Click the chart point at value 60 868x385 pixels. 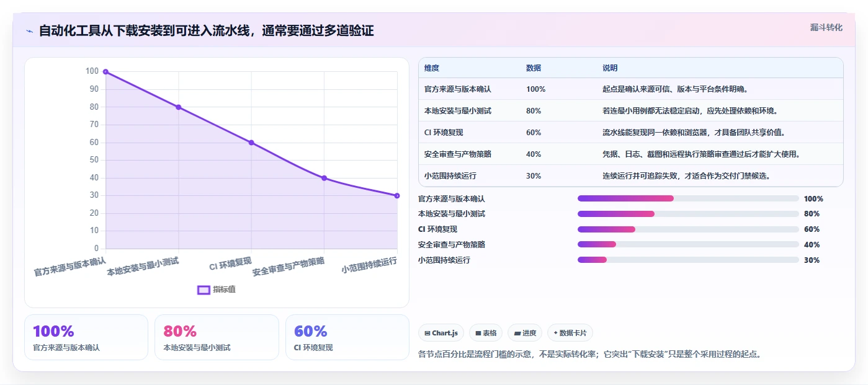251,143
